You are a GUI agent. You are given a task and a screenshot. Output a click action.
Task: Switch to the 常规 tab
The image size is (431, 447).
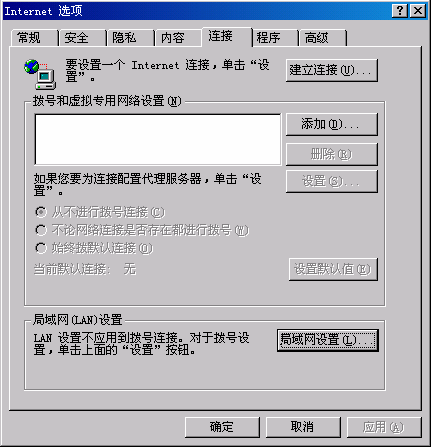(34, 37)
